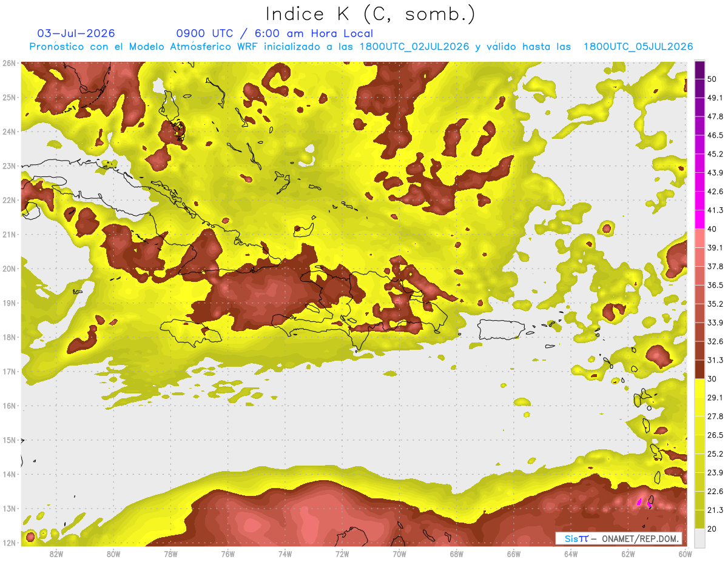Click the colorbar value "31.3"
Screen dimensions: 728x562
point(715,360)
